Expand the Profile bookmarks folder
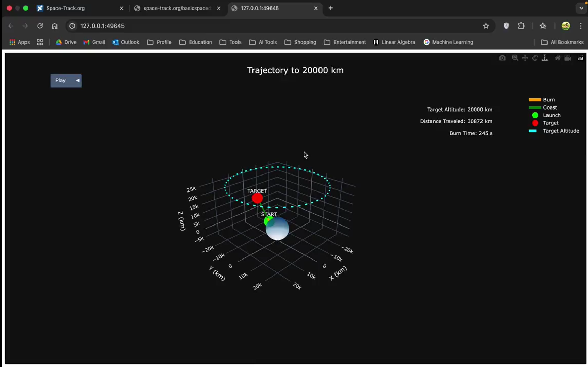Viewport: 588px width, 367px height. 159,42
